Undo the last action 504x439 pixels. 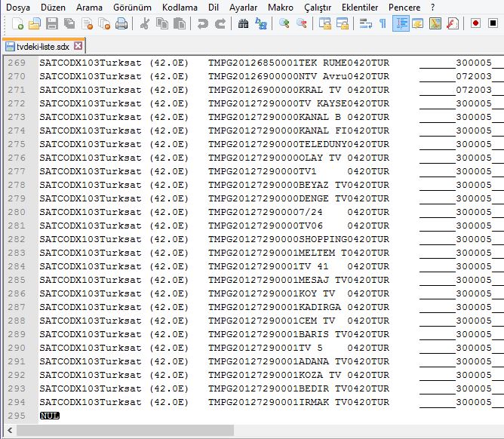[x=202, y=24]
